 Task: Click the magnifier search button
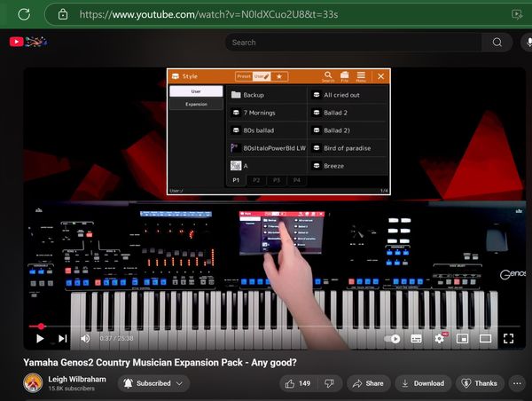(x=497, y=43)
